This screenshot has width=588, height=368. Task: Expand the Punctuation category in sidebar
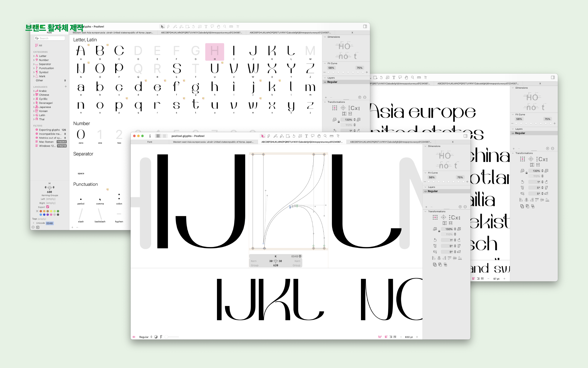34,68
